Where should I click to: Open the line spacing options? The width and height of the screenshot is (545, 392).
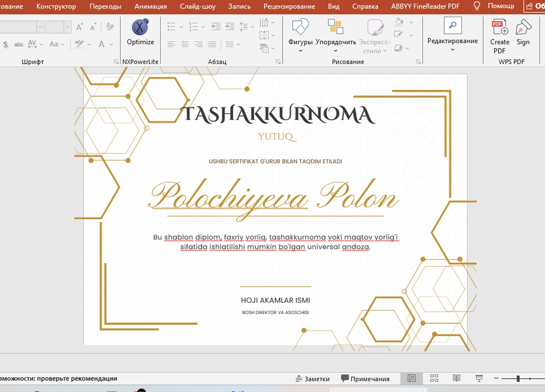click(246, 27)
